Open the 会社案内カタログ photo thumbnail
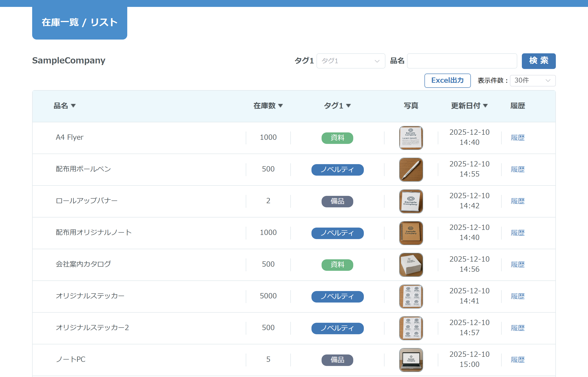 coord(411,265)
